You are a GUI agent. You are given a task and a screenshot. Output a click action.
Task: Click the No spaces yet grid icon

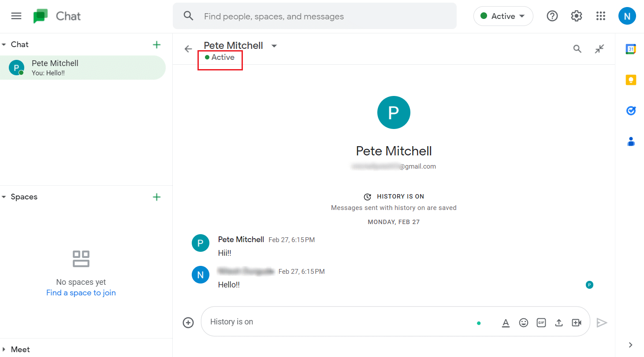pos(81,259)
